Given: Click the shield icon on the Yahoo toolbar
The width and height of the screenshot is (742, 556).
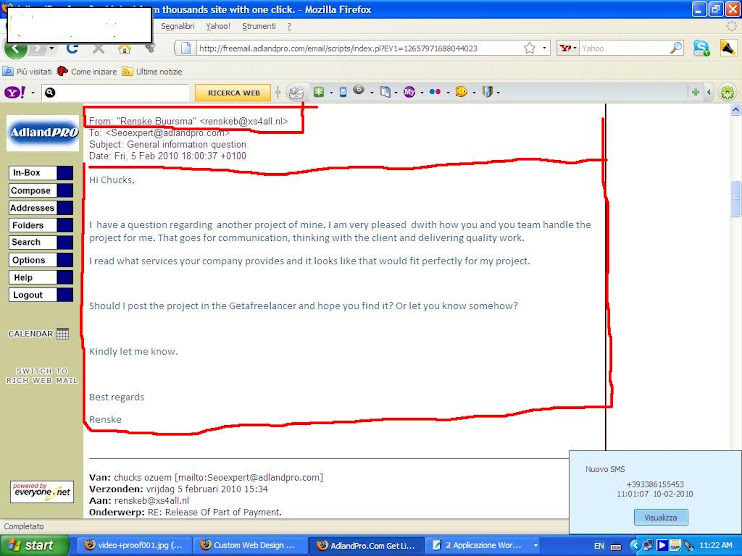Looking at the screenshot, I should tap(487, 92).
